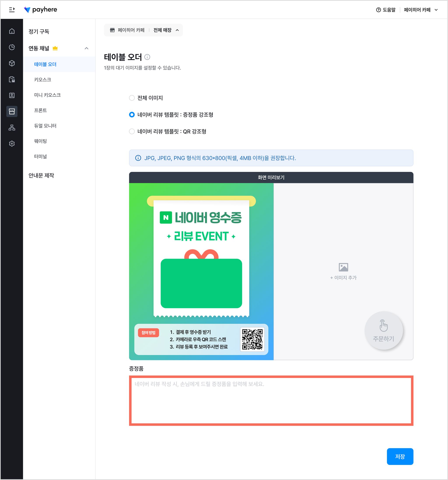Click the round 주문하기 button in preview
Image resolution: width=448 pixels, height=480 pixels.
[x=384, y=330]
